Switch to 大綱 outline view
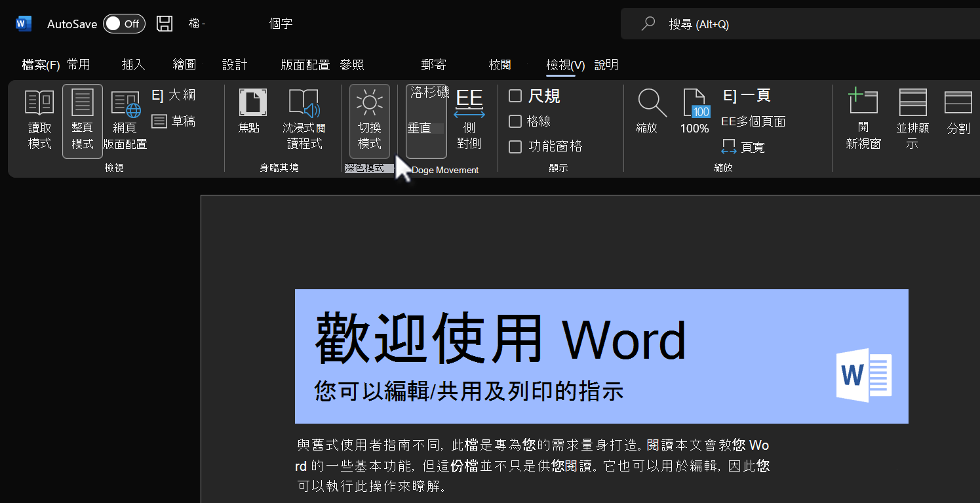This screenshot has width=980, height=503. 174,95
